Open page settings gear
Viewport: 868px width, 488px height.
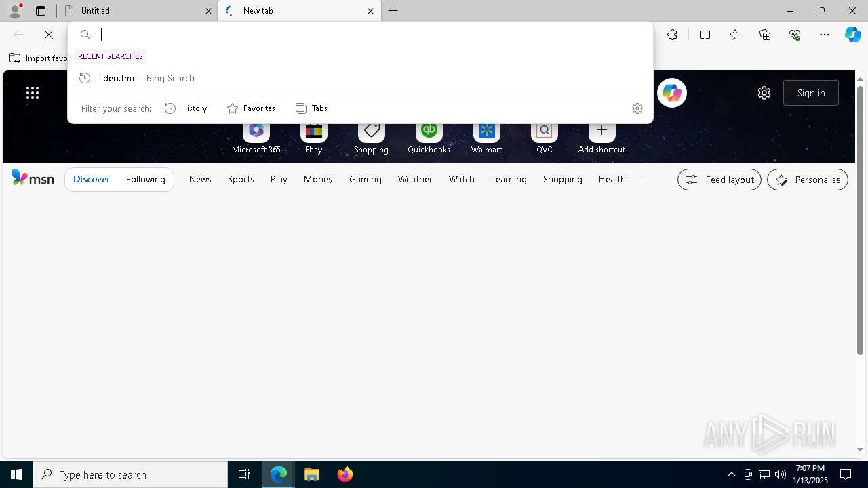coord(764,93)
